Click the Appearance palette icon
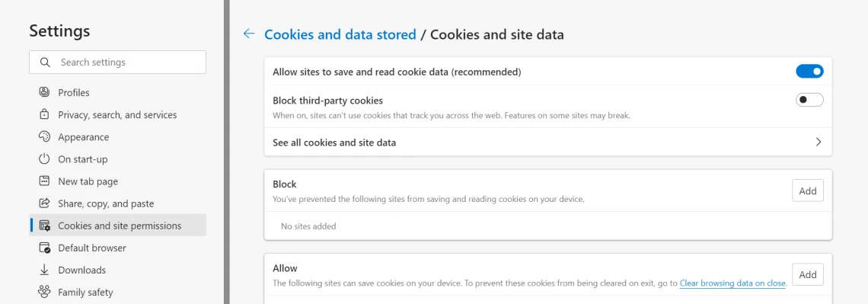Screen dimensions: 868x304 [x=44, y=137]
